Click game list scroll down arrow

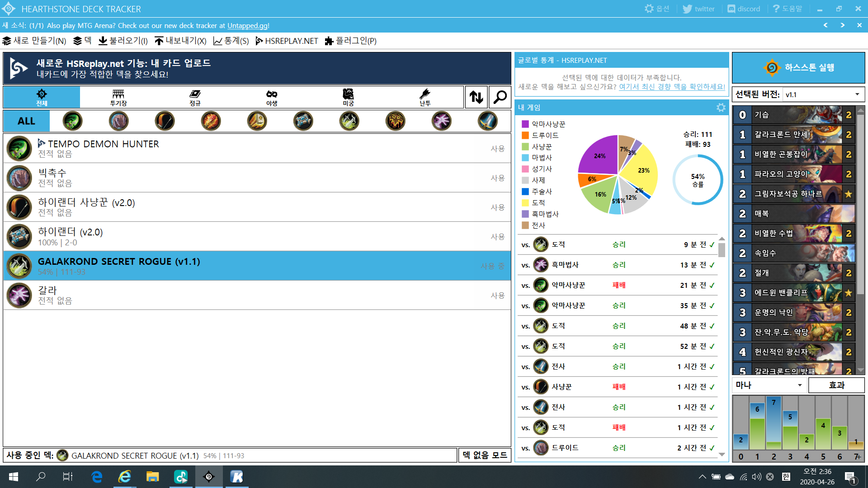click(722, 455)
